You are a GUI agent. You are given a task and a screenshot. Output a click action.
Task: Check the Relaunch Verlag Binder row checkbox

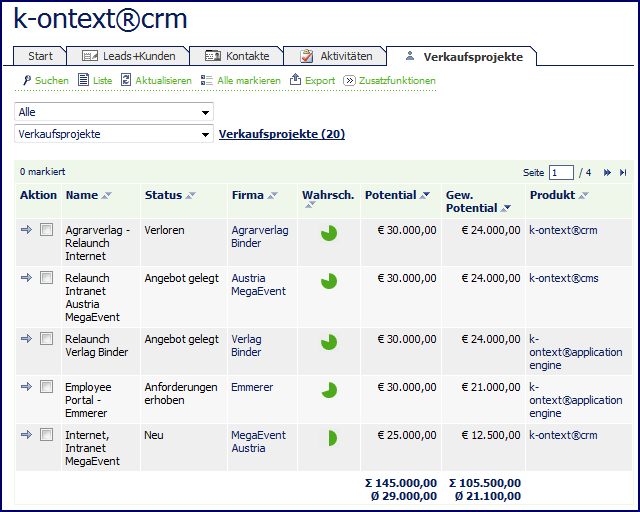click(x=46, y=338)
